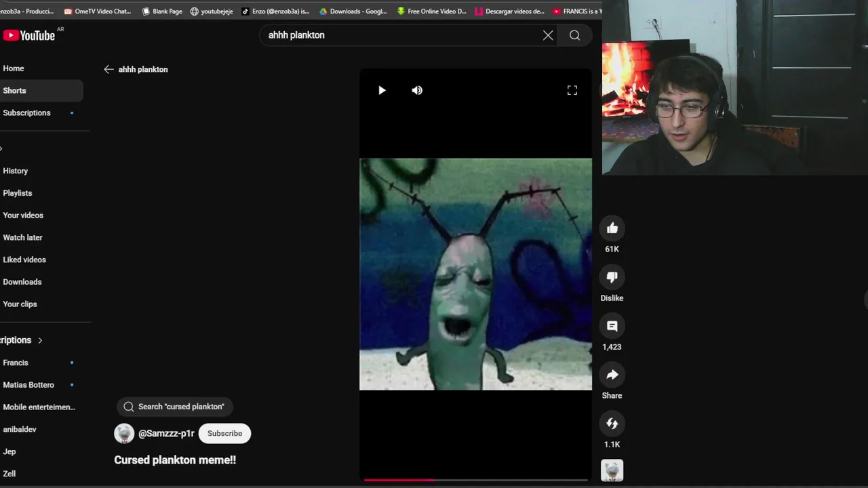Open the Downloads - Google bookmark
868x488 pixels.
[x=353, y=11]
